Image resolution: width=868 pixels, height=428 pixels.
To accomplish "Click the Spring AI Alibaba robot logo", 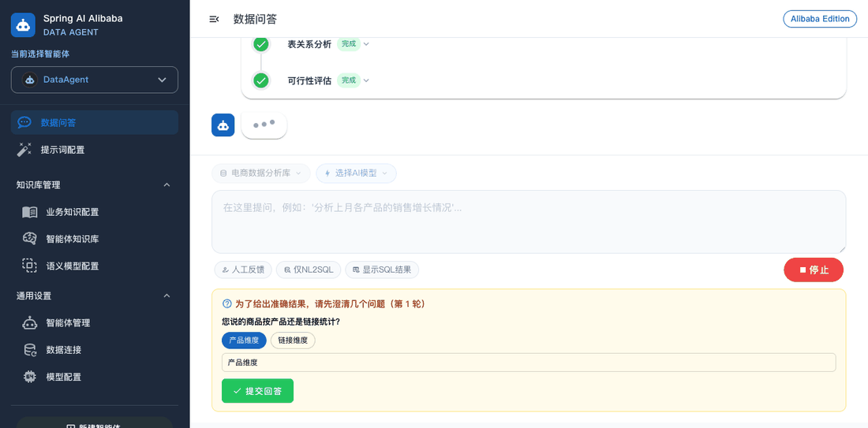I will 23,25.
